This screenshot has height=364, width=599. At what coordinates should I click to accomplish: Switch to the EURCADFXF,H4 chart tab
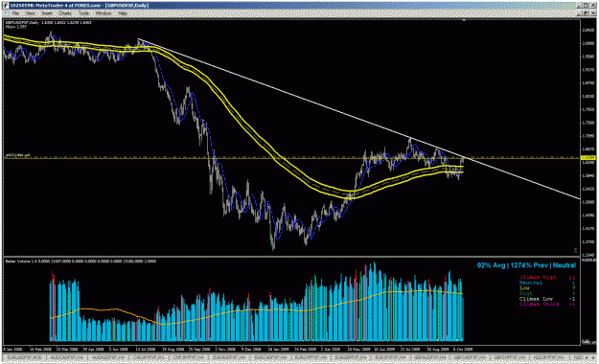pos(269,357)
